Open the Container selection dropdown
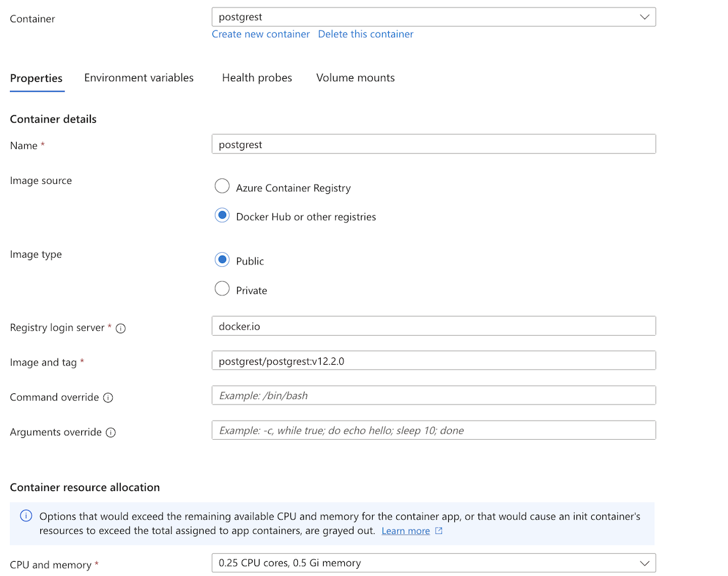 point(433,17)
